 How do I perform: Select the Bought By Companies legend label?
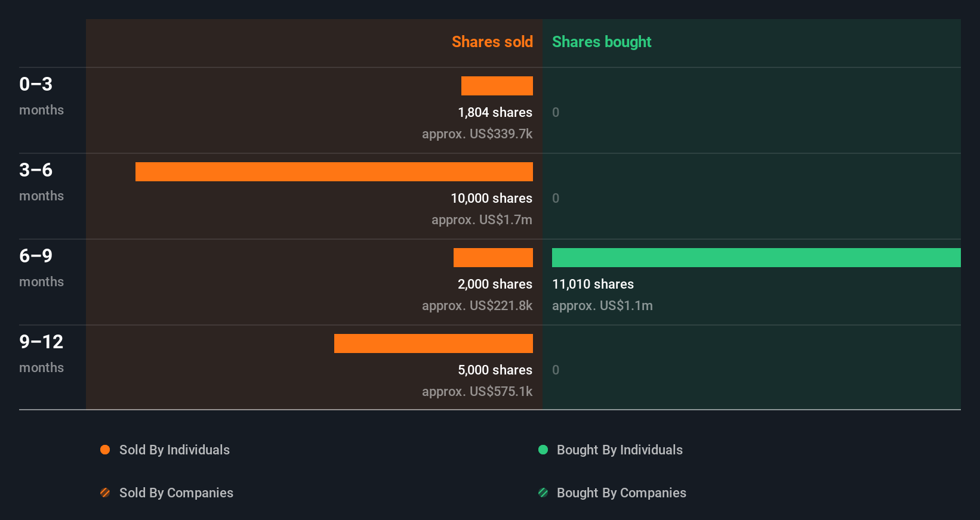[621, 493]
